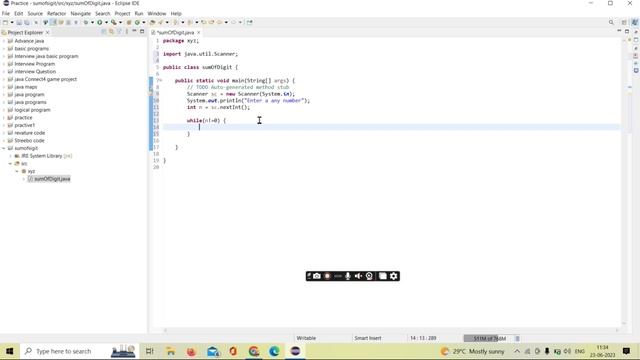The height and width of the screenshot is (360, 640).
Task: Close the Project Explorer view
Action: (47, 32)
